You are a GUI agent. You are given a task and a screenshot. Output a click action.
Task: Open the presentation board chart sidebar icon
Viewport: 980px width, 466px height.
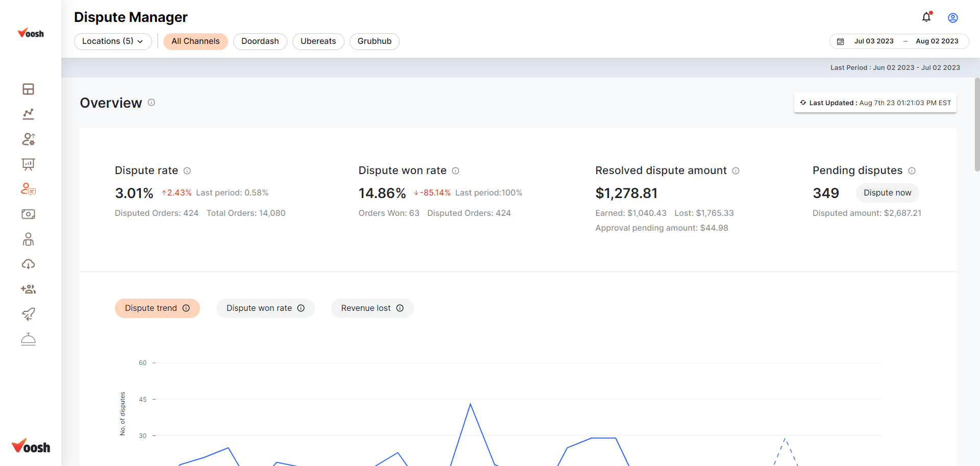[x=28, y=164]
